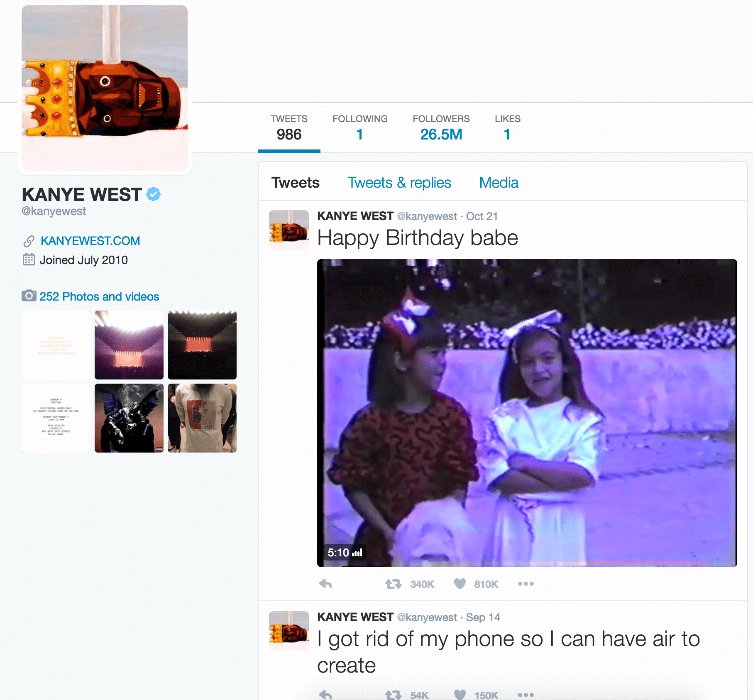Click the 150K likes count
Viewport: 753px width, 700px height.
(486, 695)
